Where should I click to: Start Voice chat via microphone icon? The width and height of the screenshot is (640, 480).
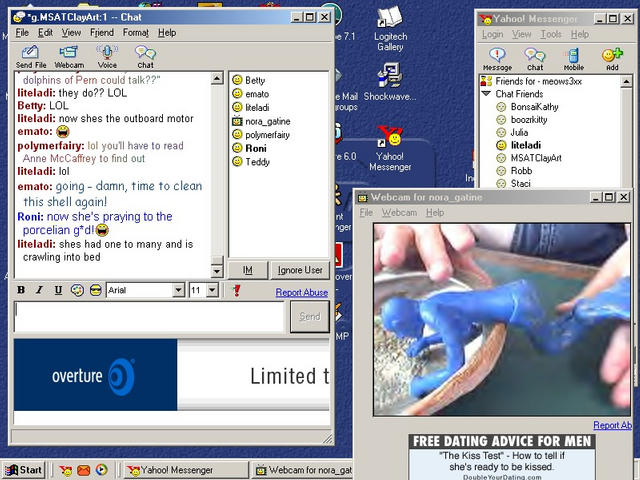coord(107,57)
